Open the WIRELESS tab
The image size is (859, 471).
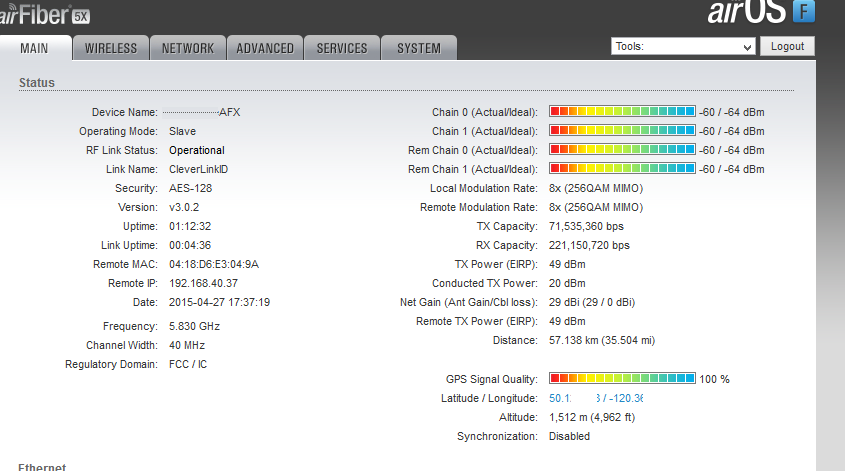[x=111, y=48]
